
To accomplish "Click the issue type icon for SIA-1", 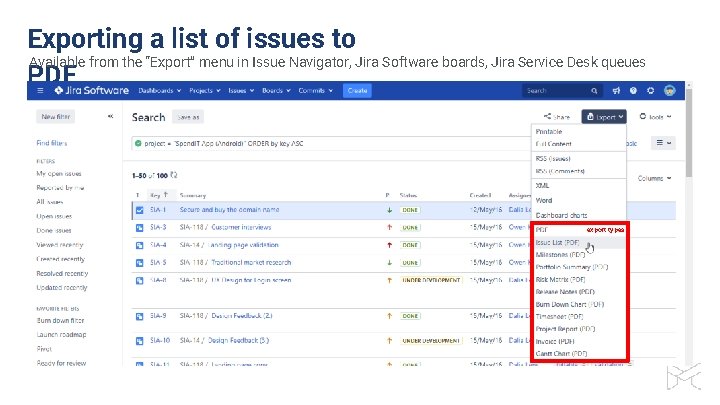I will (x=140, y=210).
